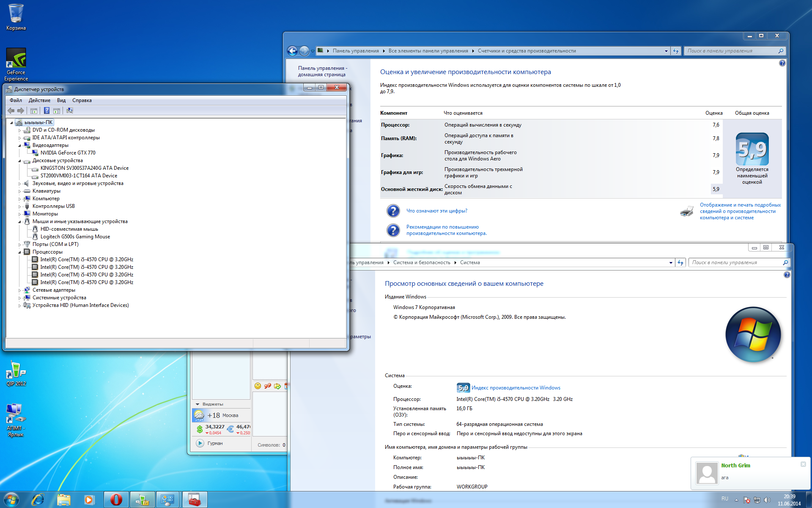
Task: Open the QIP 2012 desktop shortcut
Action: click(16, 373)
